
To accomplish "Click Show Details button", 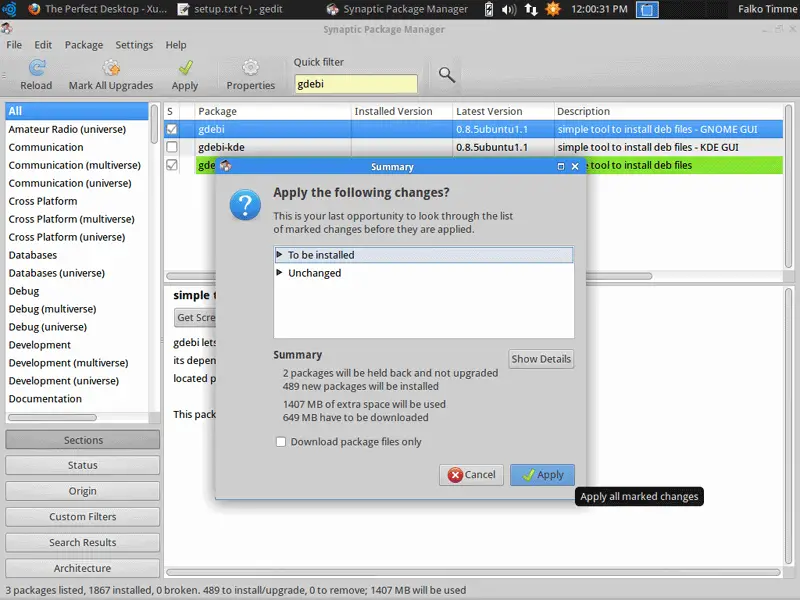I will coord(541,359).
